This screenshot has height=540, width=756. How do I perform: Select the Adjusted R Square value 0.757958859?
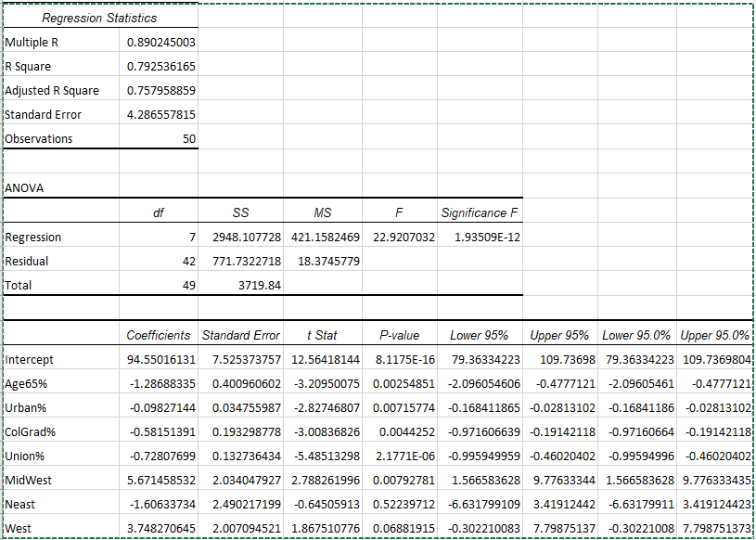(x=159, y=91)
